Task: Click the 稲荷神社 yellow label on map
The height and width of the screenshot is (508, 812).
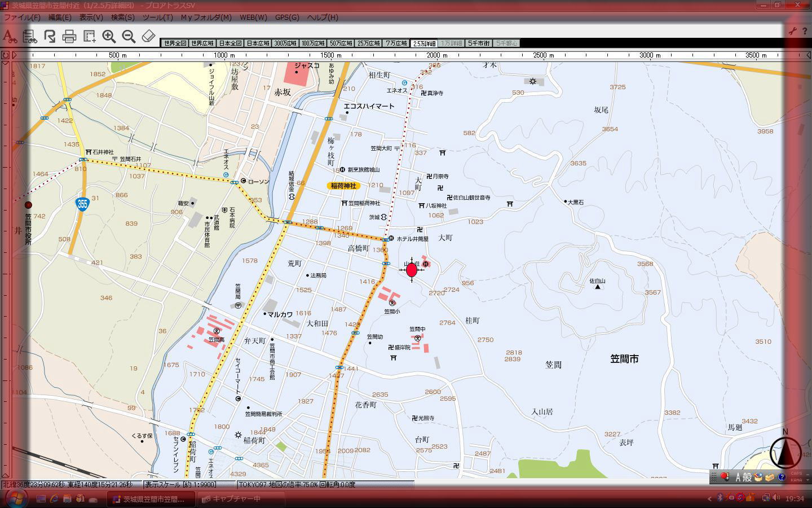Action: click(343, 186)
